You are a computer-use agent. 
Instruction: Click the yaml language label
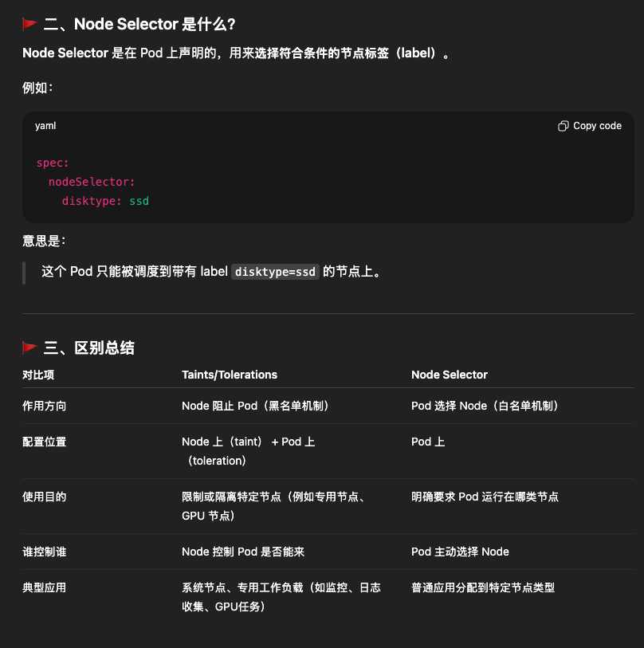coord(45,126)
